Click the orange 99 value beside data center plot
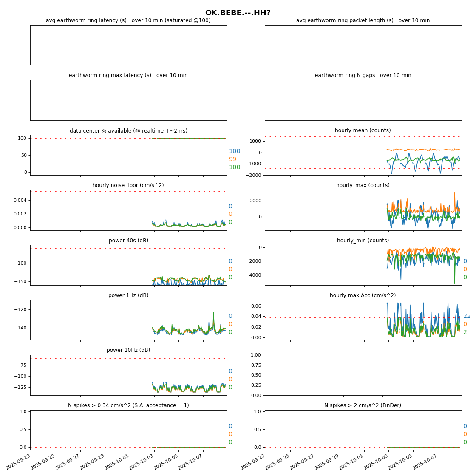This screenshot has width=476, height=476. point(232,159)
